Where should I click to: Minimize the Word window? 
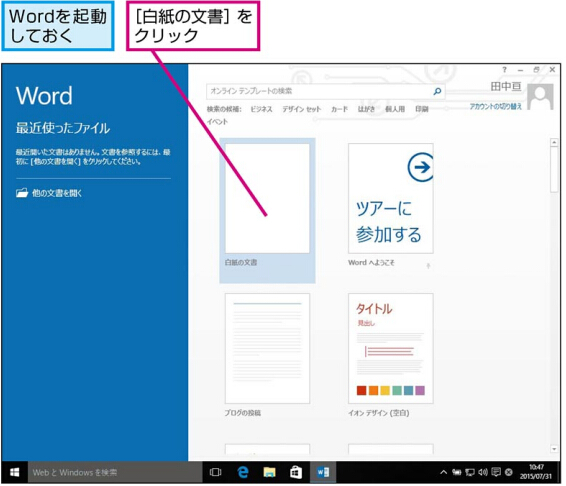(520, 70)
